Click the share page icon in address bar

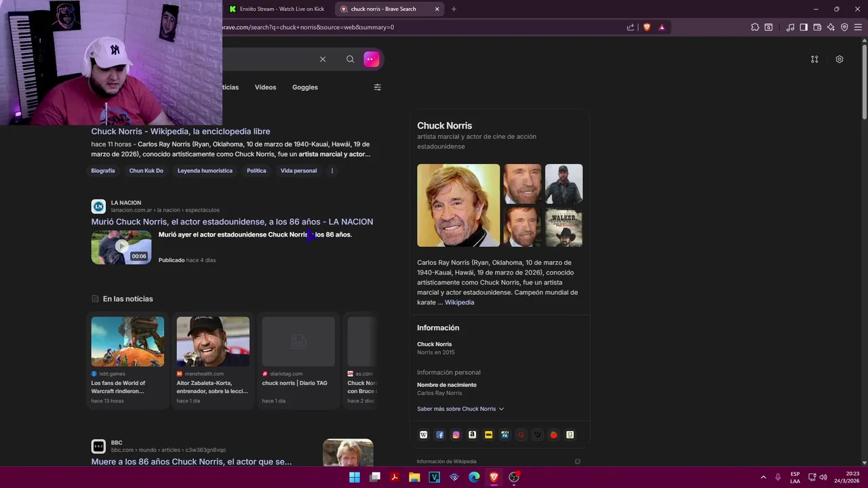[631, 27]
